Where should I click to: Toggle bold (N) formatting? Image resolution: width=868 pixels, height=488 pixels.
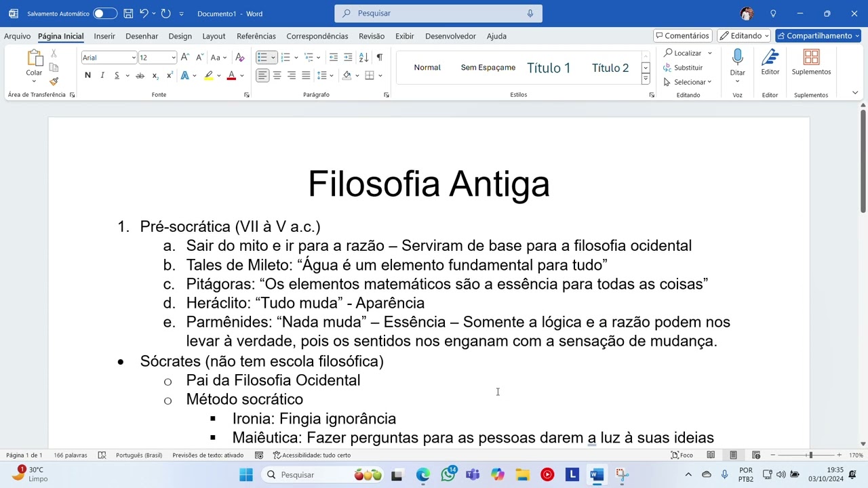point(87,75)
